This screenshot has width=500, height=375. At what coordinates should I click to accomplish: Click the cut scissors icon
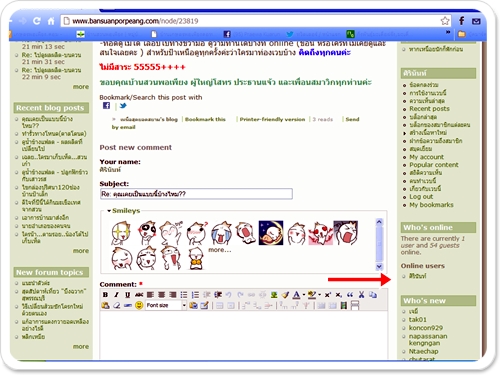pos(361,295)
